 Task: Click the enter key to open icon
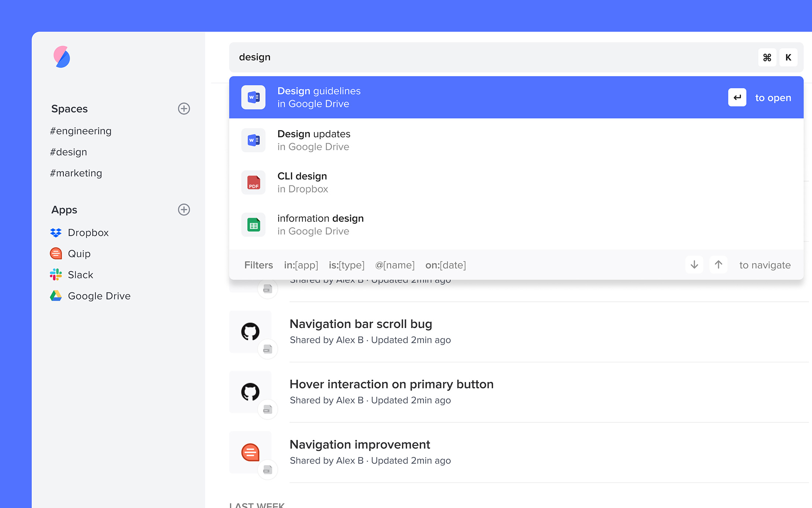click(x=737, y=98)
